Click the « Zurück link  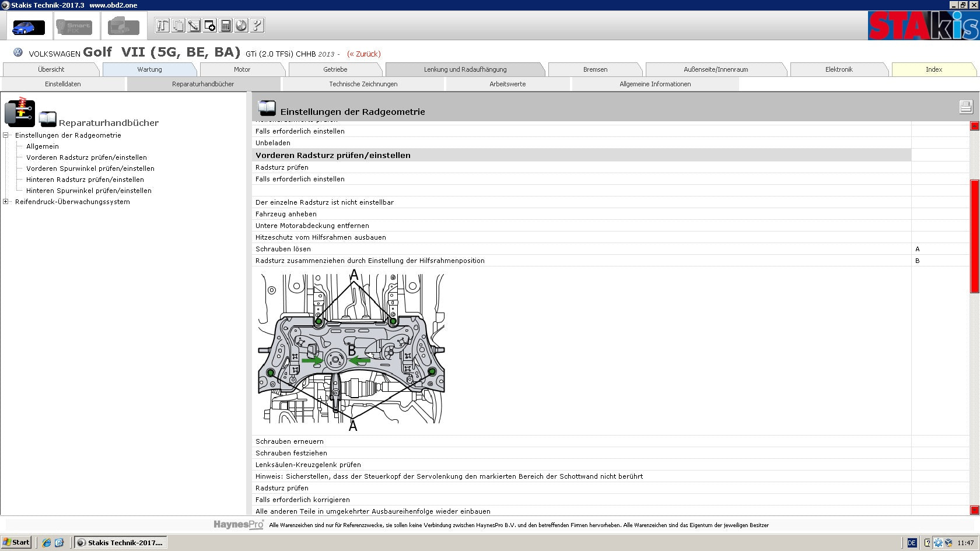(363, 54)
